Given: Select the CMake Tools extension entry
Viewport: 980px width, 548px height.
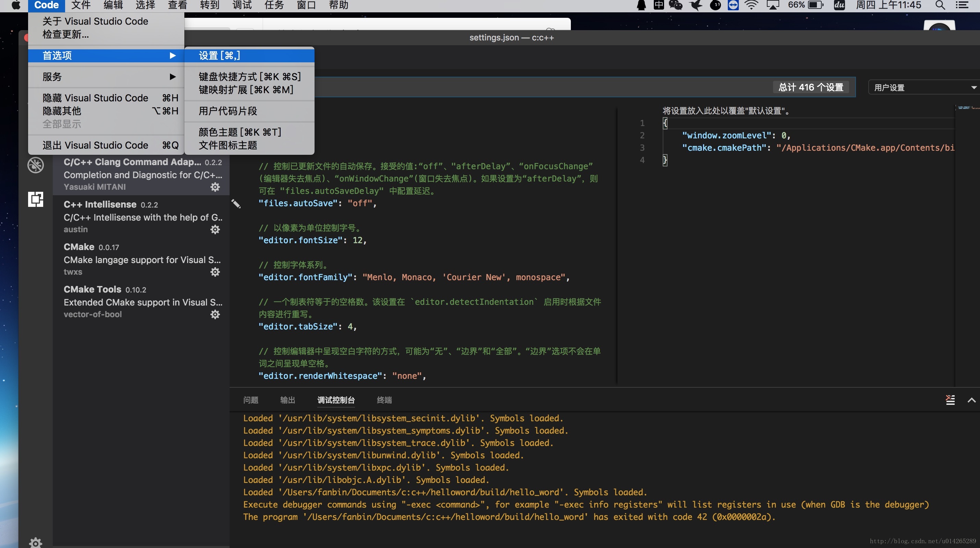Looking at the screenshot, I should 141,301.
